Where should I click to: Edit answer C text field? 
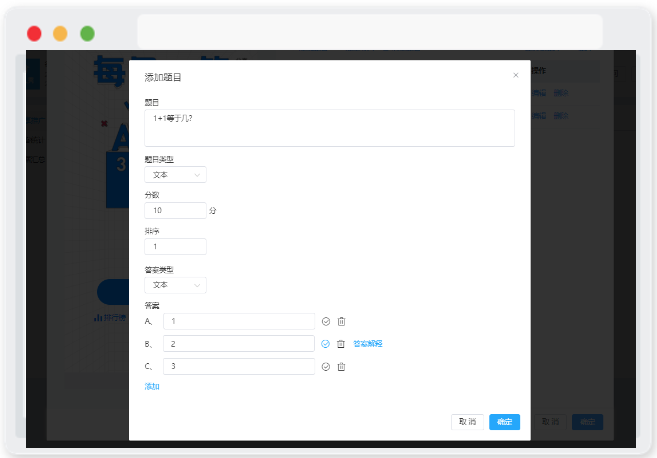(x=239, y=366)
